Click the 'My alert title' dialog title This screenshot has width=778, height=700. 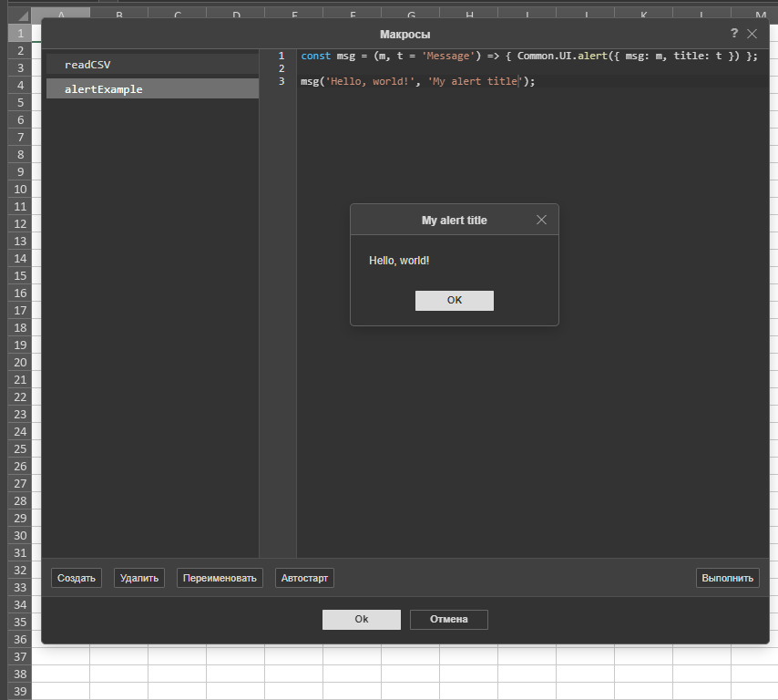point(454,220)
